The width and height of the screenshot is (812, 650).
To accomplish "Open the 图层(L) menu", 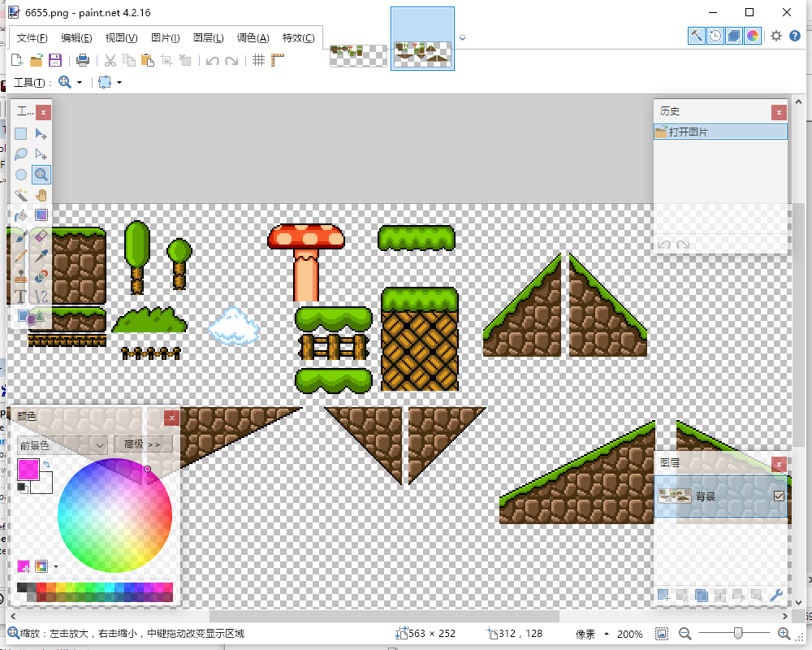I will coord(208,38).
